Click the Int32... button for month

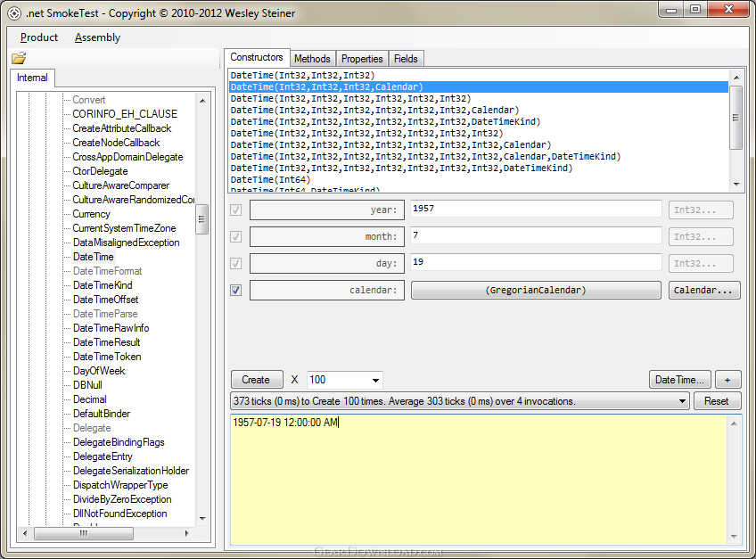point(701,237)
